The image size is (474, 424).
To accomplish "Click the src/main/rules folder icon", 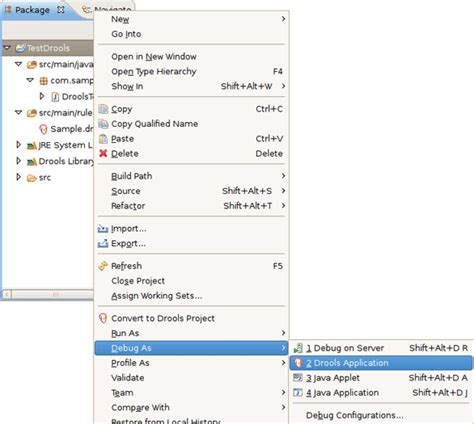I will (x=32, y=113).
